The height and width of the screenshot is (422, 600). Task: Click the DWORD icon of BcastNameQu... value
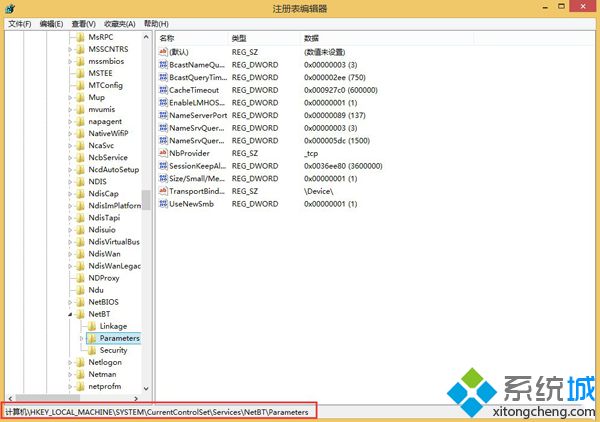click(163, 65)
